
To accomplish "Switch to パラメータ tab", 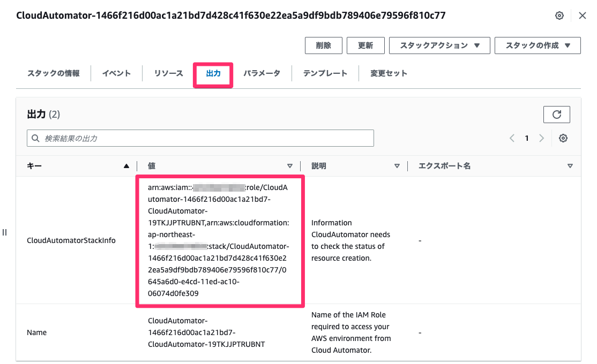I will click(262, 73).
